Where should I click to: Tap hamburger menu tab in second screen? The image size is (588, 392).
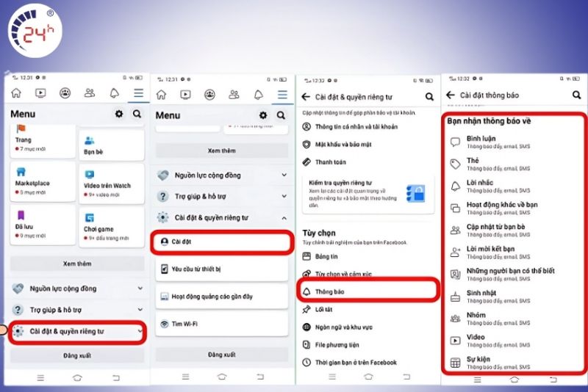pos(282,95)
